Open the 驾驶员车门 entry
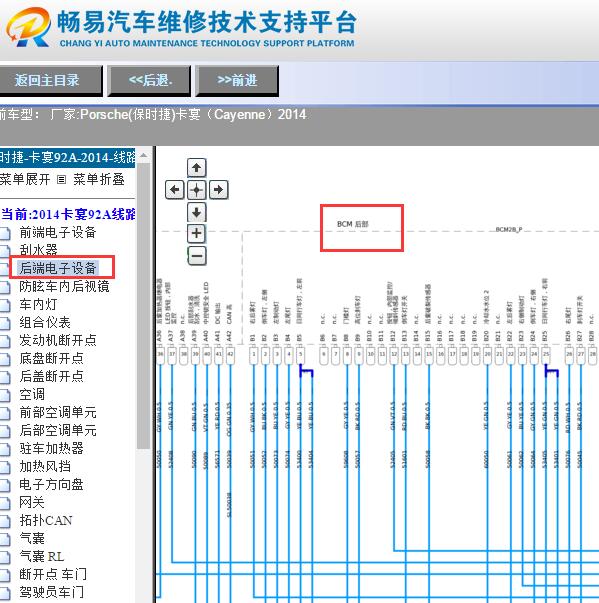This screenshot has width=599, height=603. pos(51,592)
